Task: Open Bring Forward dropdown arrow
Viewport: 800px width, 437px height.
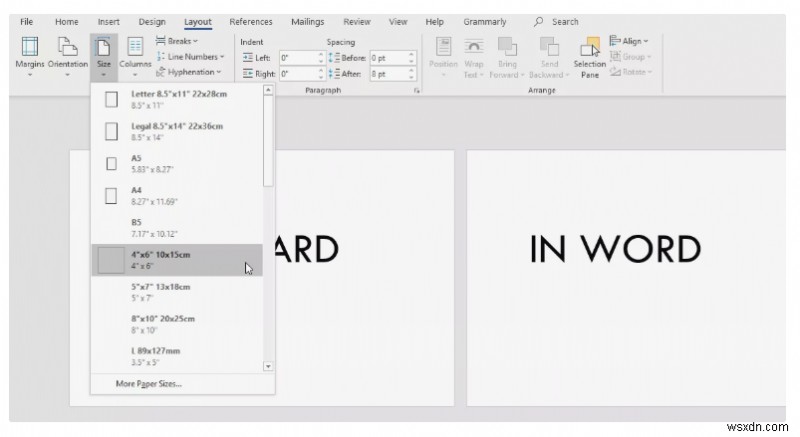Action: 522,75
